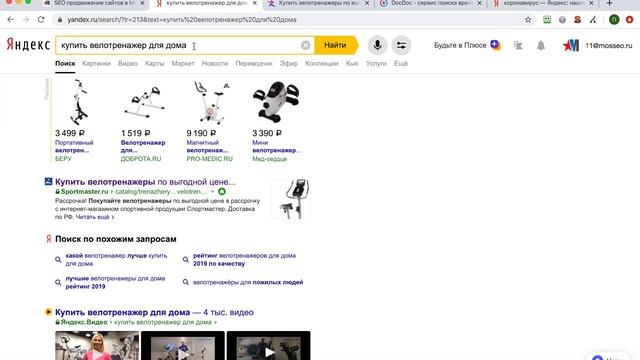The width and height of the screenshot is (640, 360).
Task: Expand Яндекс.Видео breadcrumb dropdown arrow
Action: pyautogui.click(x=215, y=322)
